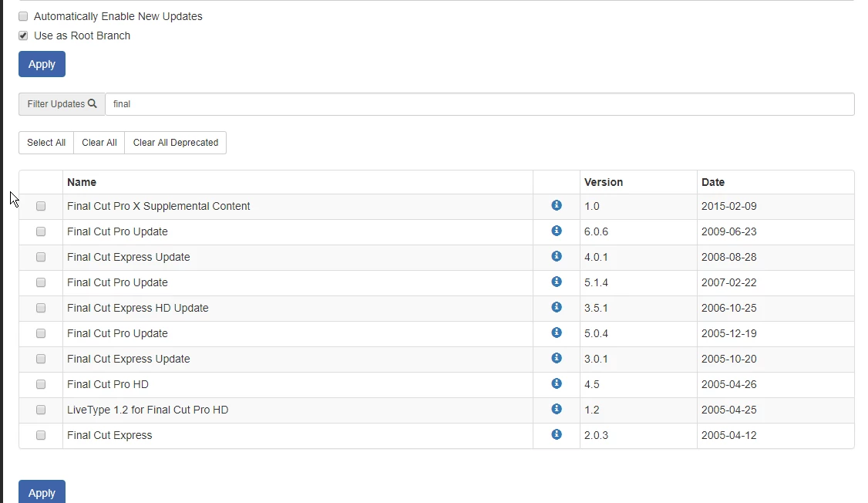Open info icon for Final Cut Express Update 4.0.1
Viewport: 868px width, 503px height.
[x=557, y=256]
